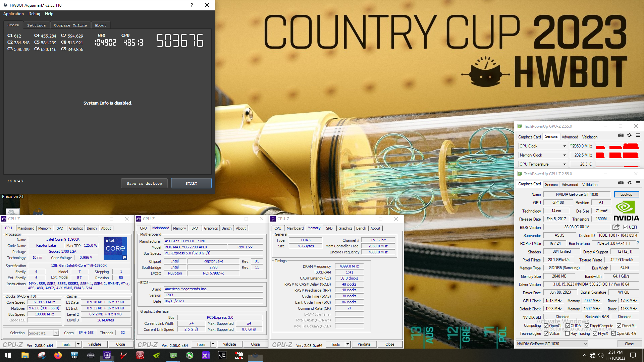Screen dimensions: 644x362
Task: Open Application menu in HWBOT Aquamark
Action: tap(13, 14)
